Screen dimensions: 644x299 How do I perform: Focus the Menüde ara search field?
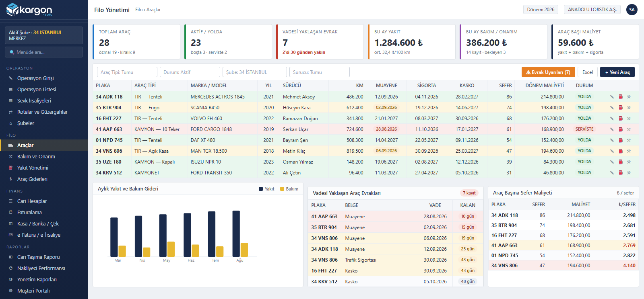(44, 52)
